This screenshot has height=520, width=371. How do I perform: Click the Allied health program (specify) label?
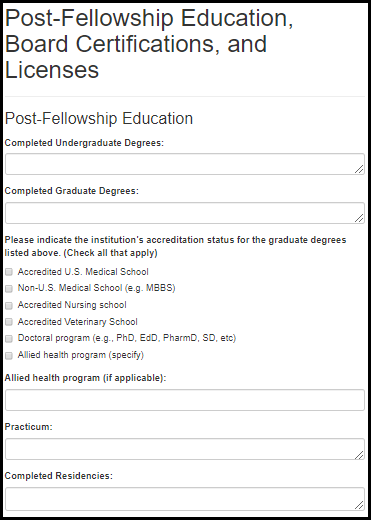point(81,355)
